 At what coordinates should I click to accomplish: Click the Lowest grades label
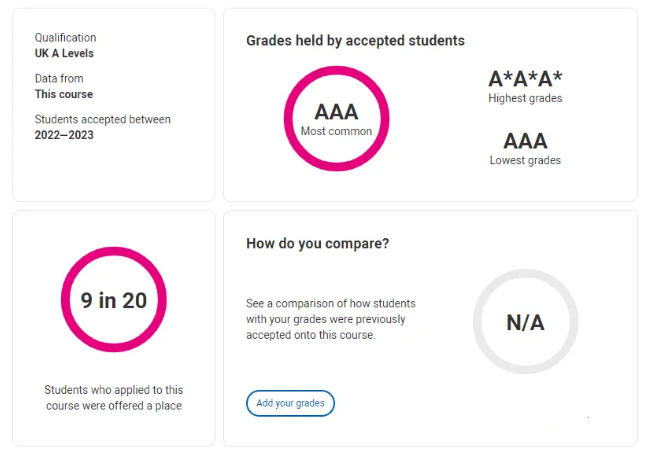(x=525, y=160)
